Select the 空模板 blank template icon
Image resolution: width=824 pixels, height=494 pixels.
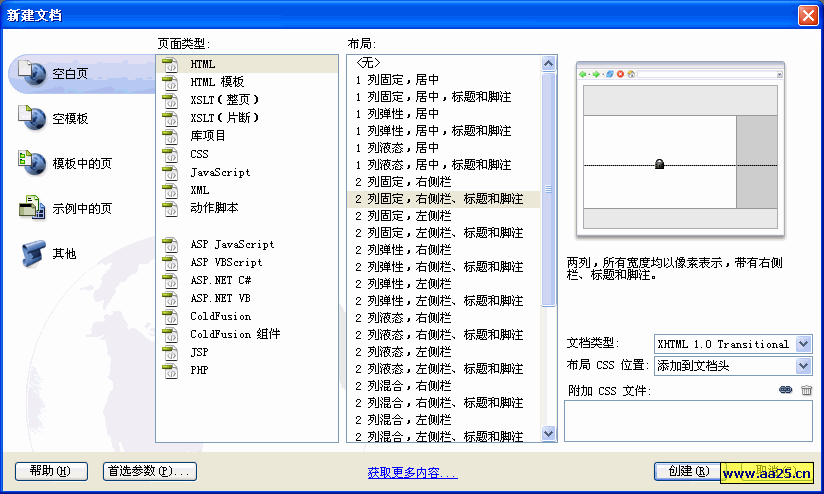(31, 118)
